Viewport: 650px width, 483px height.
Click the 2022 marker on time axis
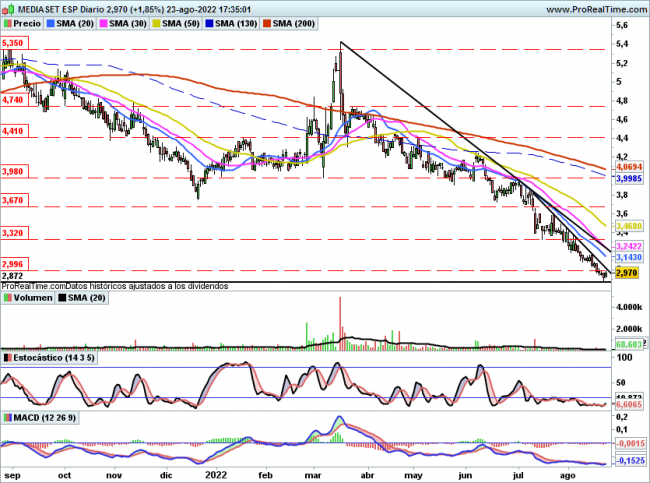click(x=217, y=474)
